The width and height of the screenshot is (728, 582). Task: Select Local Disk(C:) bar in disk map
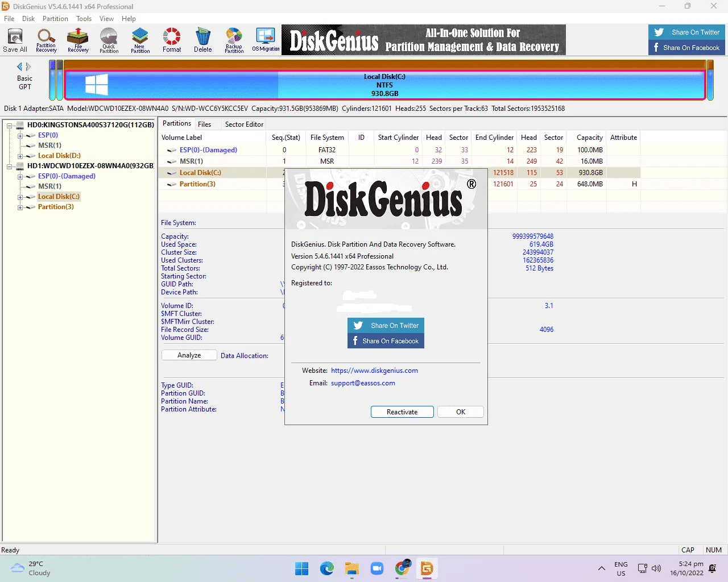[384, 85]
